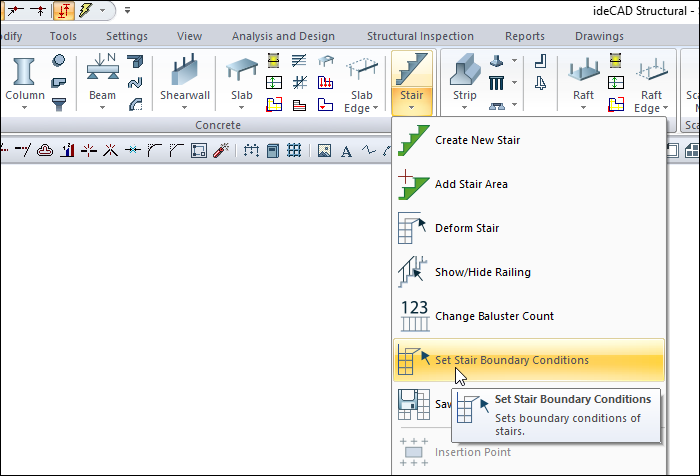
Task: Select Change Baluster Count
Action: (x=493, y=316)
